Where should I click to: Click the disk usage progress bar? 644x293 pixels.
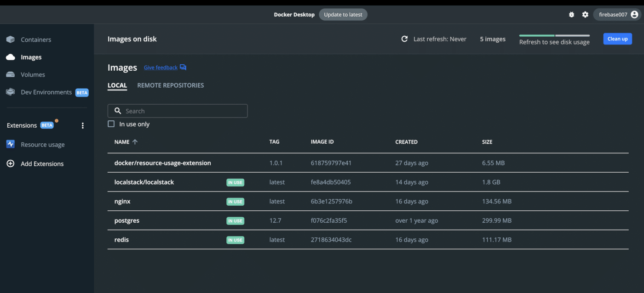(554, 35)
